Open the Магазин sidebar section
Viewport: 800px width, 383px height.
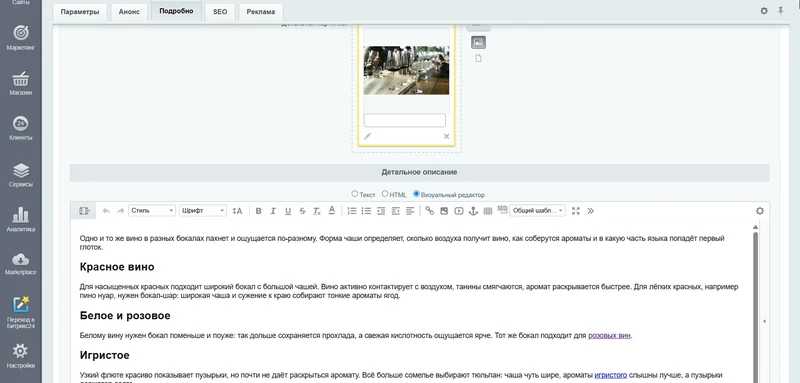coord(20,83)
